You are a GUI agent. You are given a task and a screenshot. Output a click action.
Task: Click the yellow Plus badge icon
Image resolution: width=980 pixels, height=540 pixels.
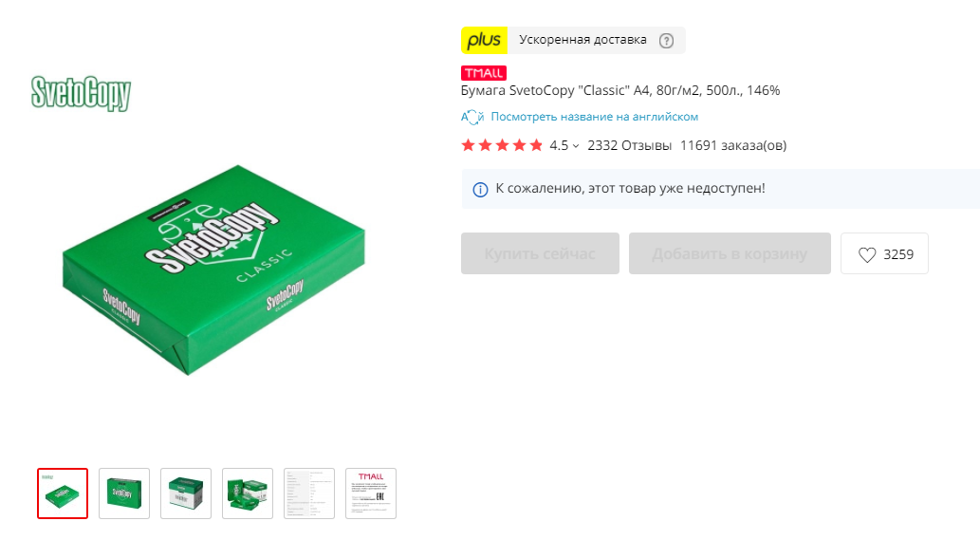[x=485, y=40]
